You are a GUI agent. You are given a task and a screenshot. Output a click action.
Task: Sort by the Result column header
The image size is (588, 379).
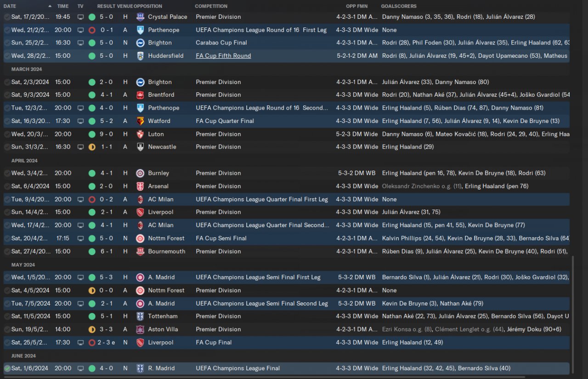(x=106, y=6)
